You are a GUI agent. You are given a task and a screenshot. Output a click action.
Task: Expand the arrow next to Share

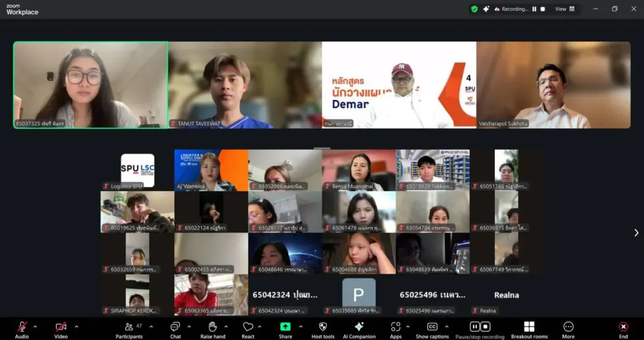[x=301, y=327]
